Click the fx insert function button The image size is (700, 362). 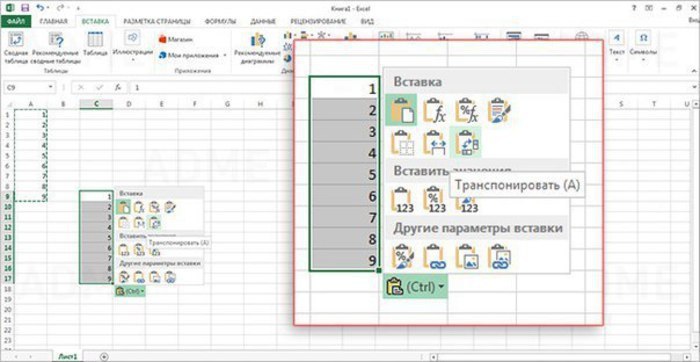[x=118, y=87]
